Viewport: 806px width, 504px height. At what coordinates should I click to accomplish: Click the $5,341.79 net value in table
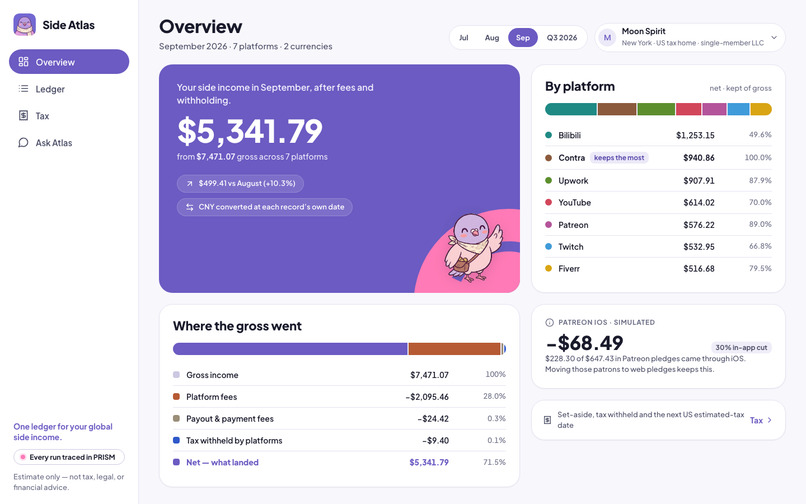(x=429, y=462)
